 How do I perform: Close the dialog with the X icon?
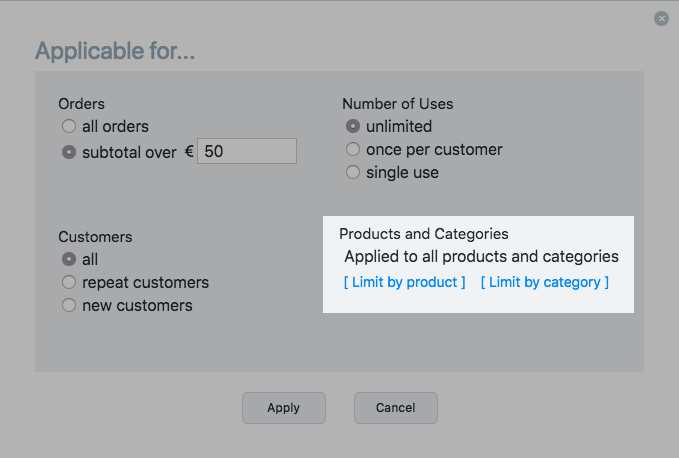click(x=661, y=18)
